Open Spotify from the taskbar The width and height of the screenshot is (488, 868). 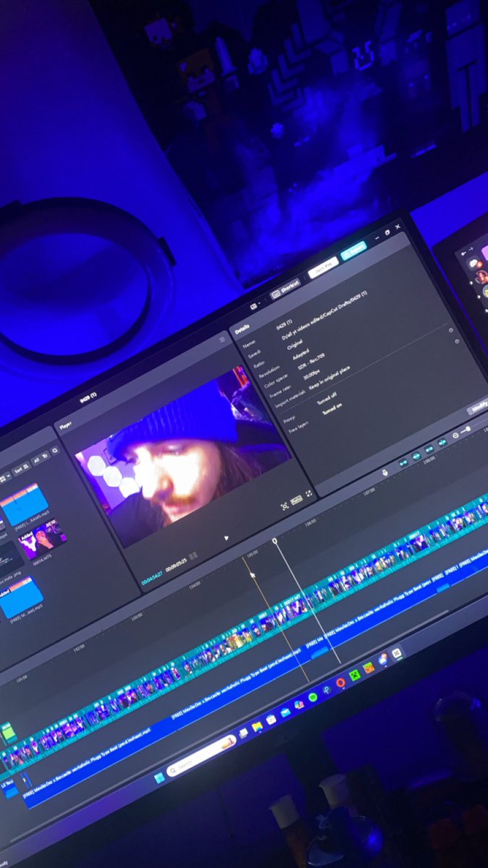[312, 697]
